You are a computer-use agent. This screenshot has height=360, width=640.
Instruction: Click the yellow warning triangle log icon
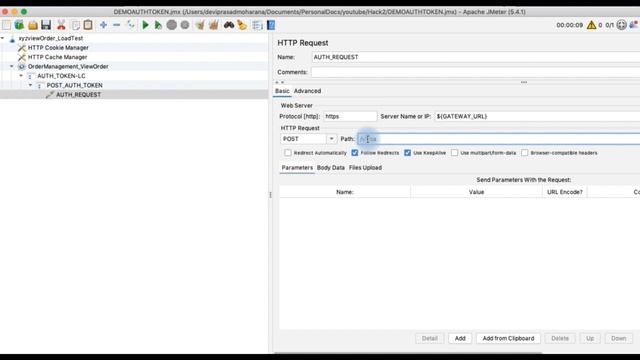[x=591, y=25]
